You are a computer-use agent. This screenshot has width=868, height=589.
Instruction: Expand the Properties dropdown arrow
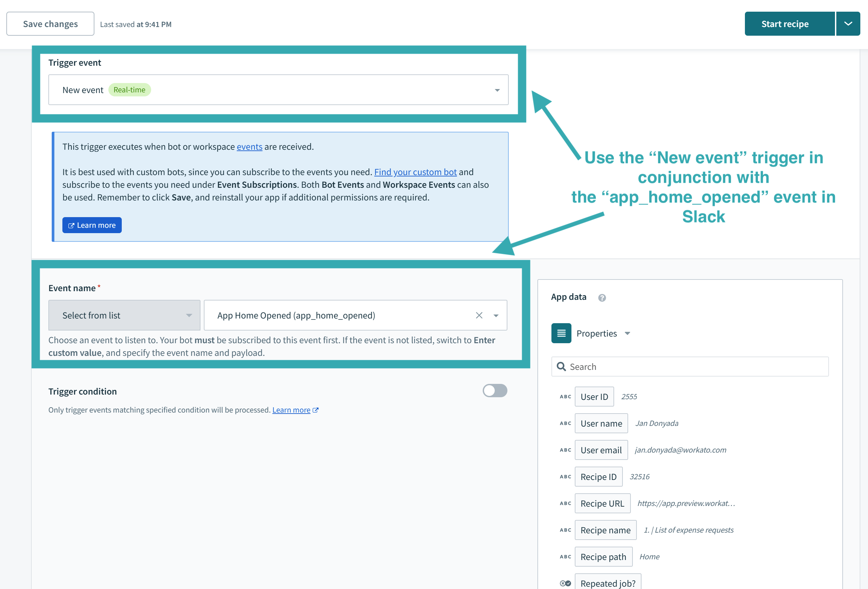pyautogui.click(x=627, y=334)
